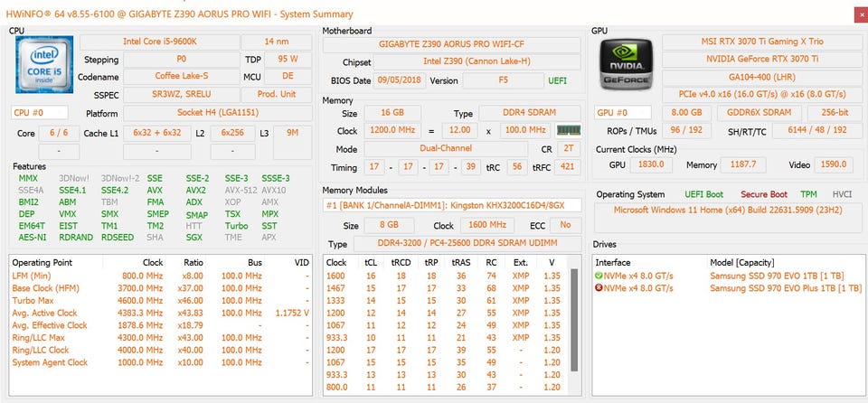The width and height of the screenshot is (868, 403).
Task: Click the UEFI Boot indicator
Action: coord(703,194)
